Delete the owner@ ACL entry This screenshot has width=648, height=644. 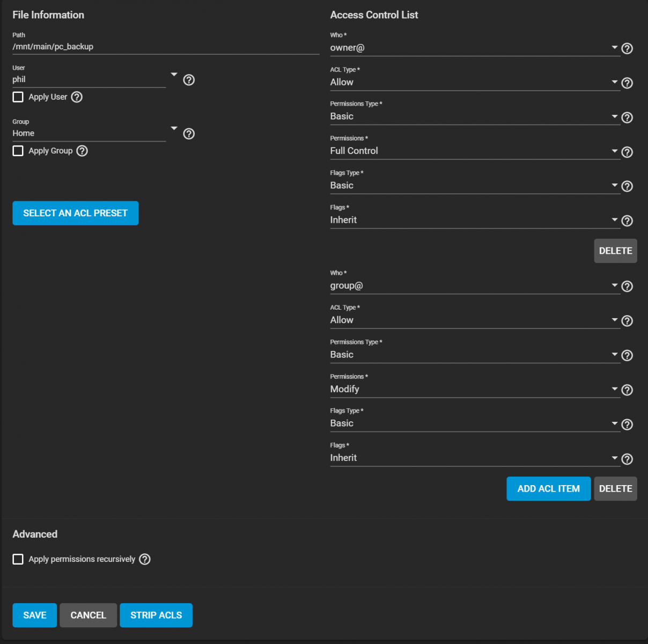615,251
